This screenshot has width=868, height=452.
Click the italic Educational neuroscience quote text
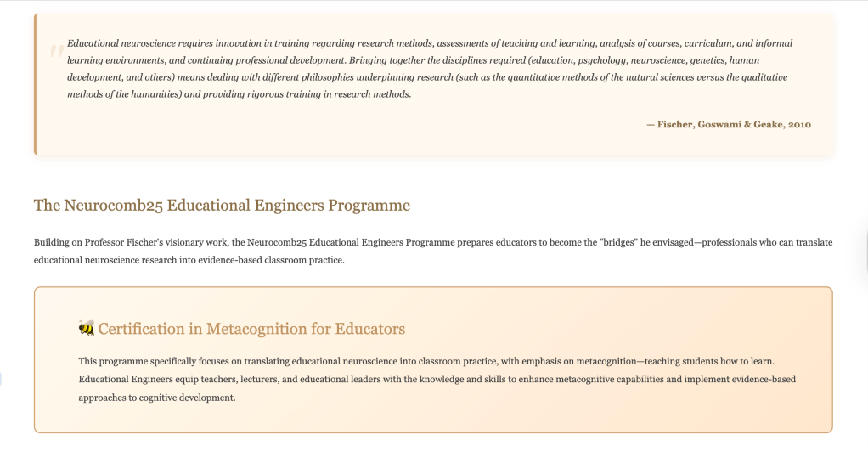(x=429, y=69)
